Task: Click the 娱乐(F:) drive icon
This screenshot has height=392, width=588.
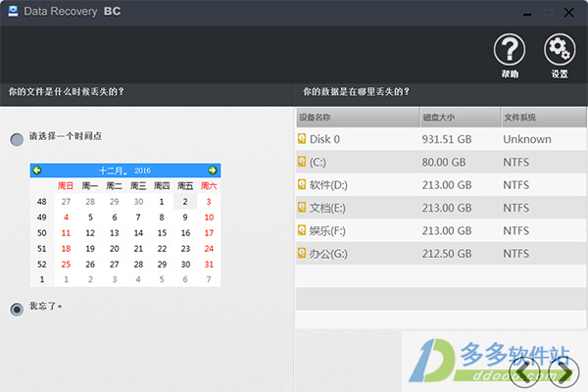Action: pyautogui.click(x=302, y=230)
